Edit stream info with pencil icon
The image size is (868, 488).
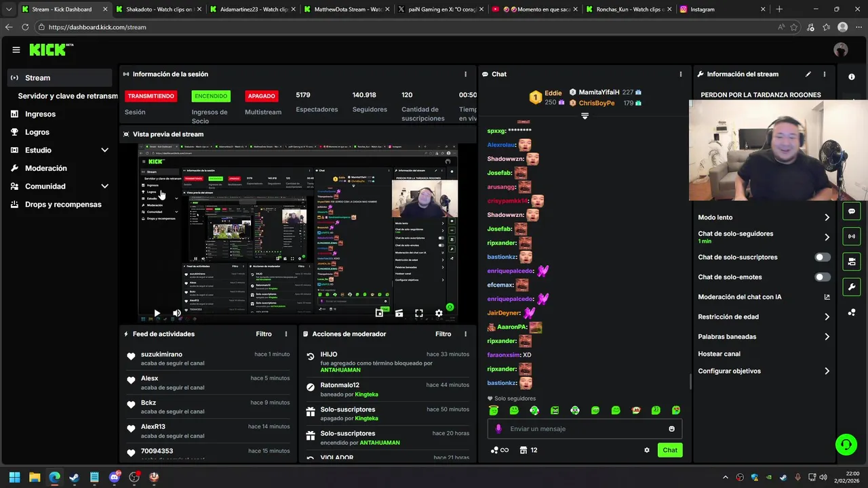(x=808, y=74)
